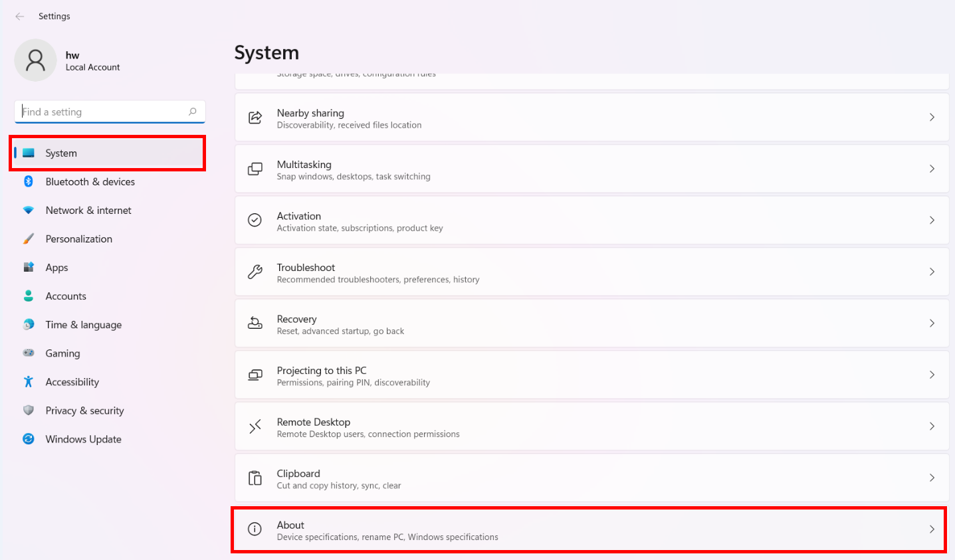Click the Network wifi icon in sidebar

tap(29, 210)
